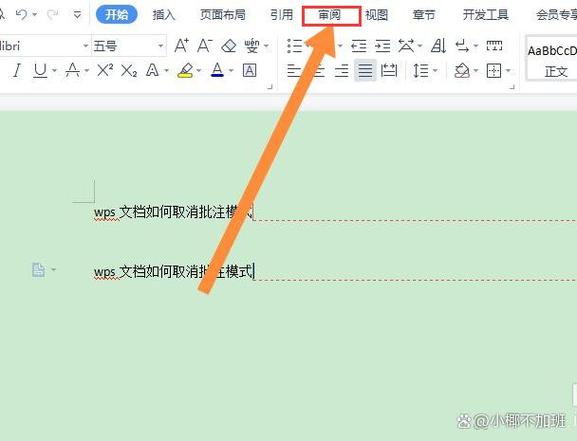This screenshot has height=441, width=577.
Task: Apply distributed alignment
Action: point(389,70)
